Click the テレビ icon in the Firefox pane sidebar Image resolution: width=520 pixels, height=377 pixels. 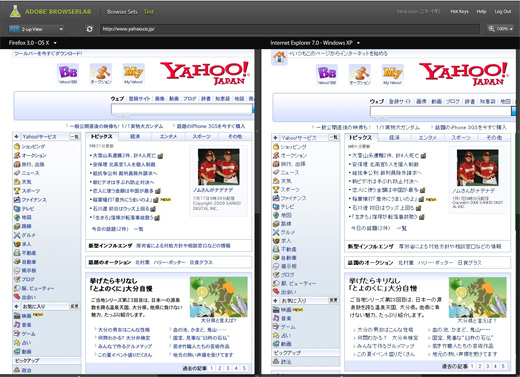tap(17, 209)
